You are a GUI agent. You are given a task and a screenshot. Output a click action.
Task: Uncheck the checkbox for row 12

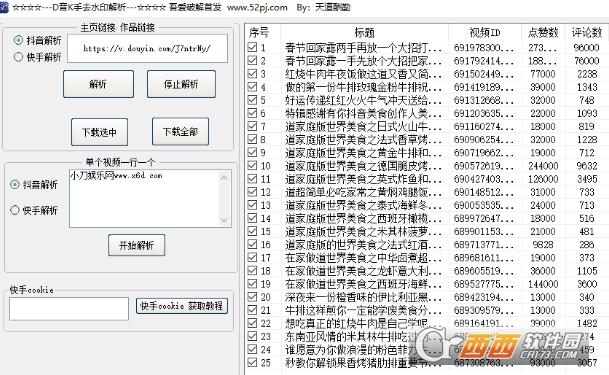(252, 192)
